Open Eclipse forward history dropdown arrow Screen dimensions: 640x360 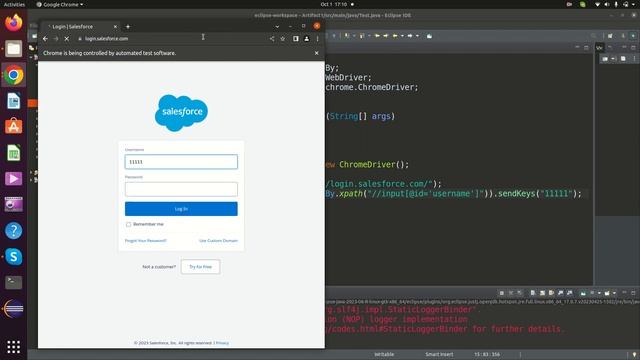point(417,36)
